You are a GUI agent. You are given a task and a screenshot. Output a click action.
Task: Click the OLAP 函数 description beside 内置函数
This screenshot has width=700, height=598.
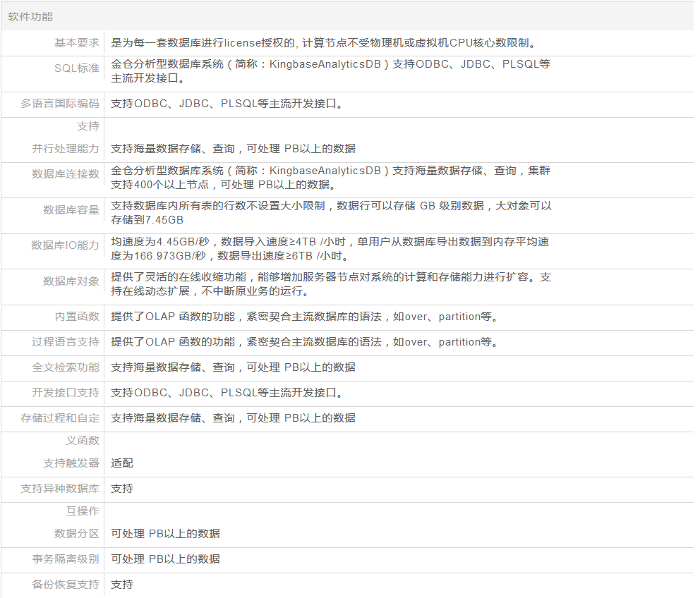[x=304, y=317]
